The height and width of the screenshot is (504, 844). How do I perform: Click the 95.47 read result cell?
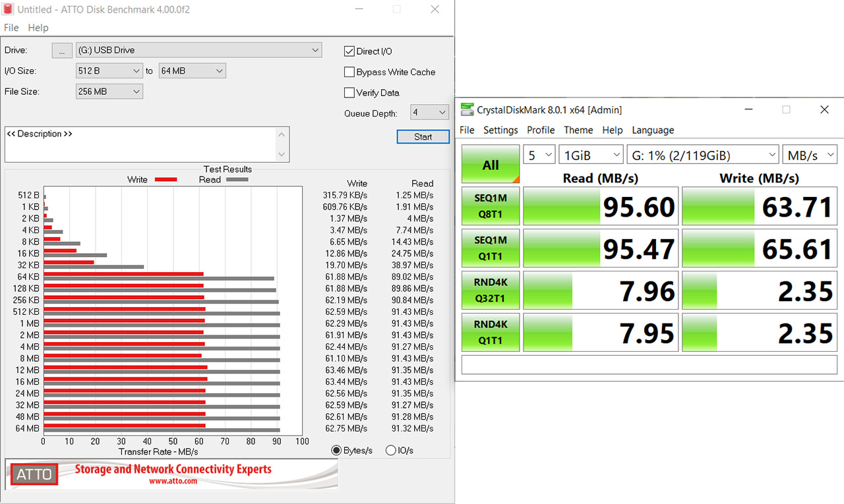pyautogui.click(x=601, y=248)
